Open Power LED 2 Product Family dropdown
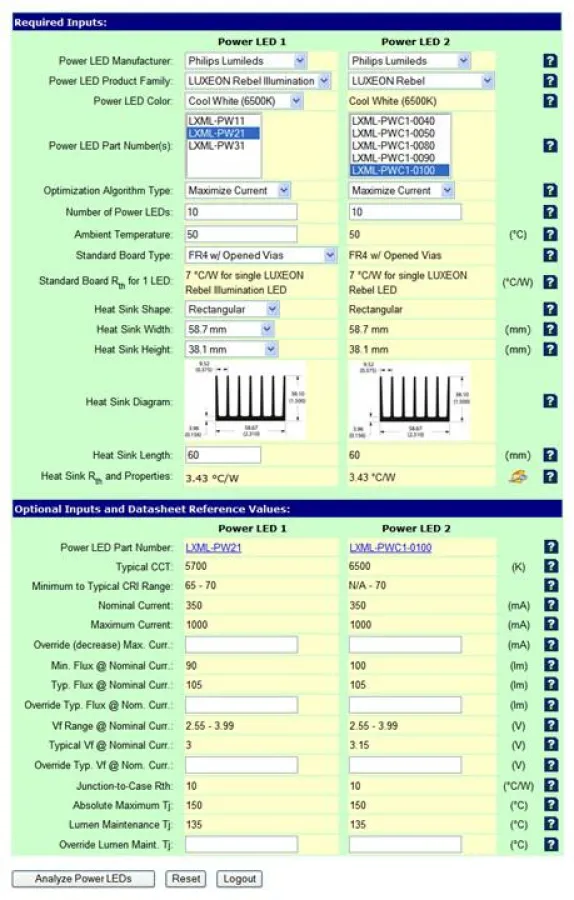 (421, 81)
